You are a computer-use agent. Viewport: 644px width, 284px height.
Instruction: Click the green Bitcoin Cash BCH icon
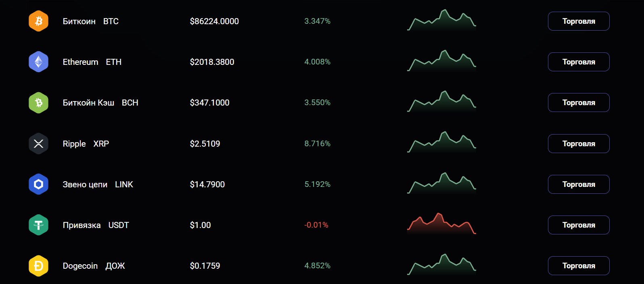point(38,103)
